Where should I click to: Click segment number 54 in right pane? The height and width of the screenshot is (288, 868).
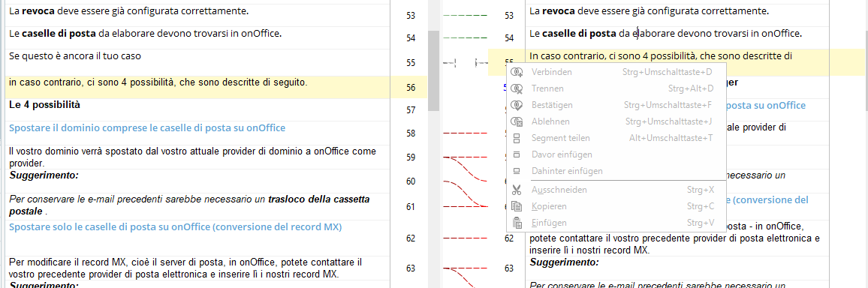[509, 39]
